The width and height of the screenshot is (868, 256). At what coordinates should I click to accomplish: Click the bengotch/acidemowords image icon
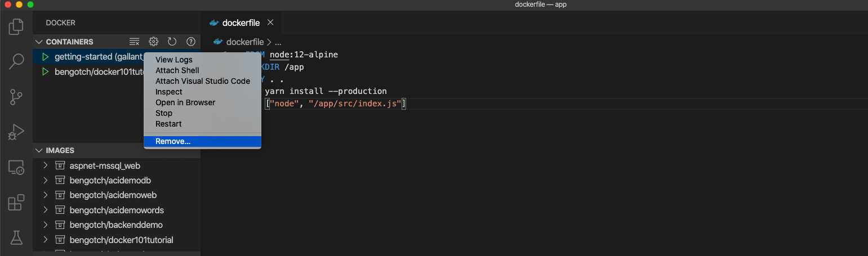[x=60, y=210]
